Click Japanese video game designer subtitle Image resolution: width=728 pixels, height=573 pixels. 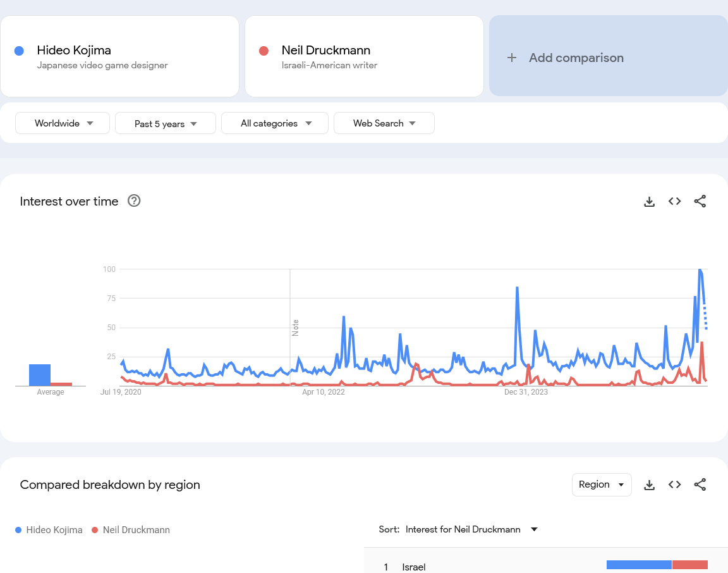coord(102,65)
